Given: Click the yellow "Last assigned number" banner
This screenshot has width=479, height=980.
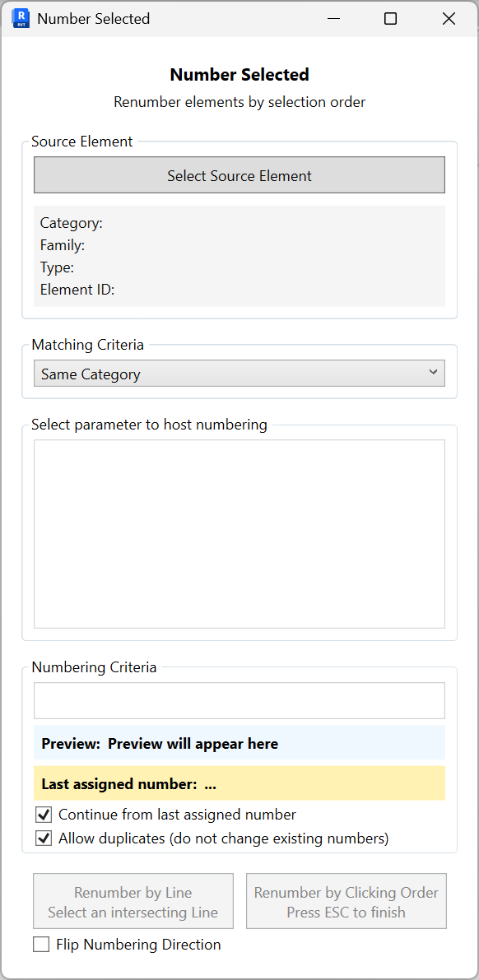Looking at the screenshot, I should tap(239, 783).
